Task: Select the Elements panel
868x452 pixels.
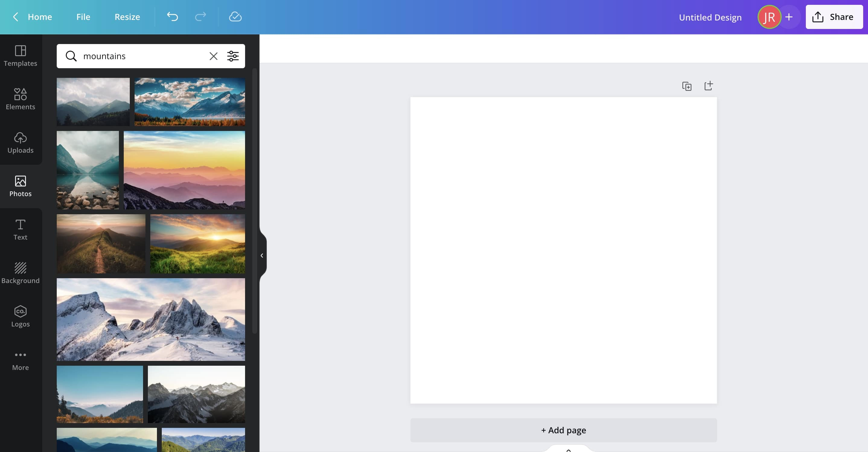Action: tap(21, 99)
